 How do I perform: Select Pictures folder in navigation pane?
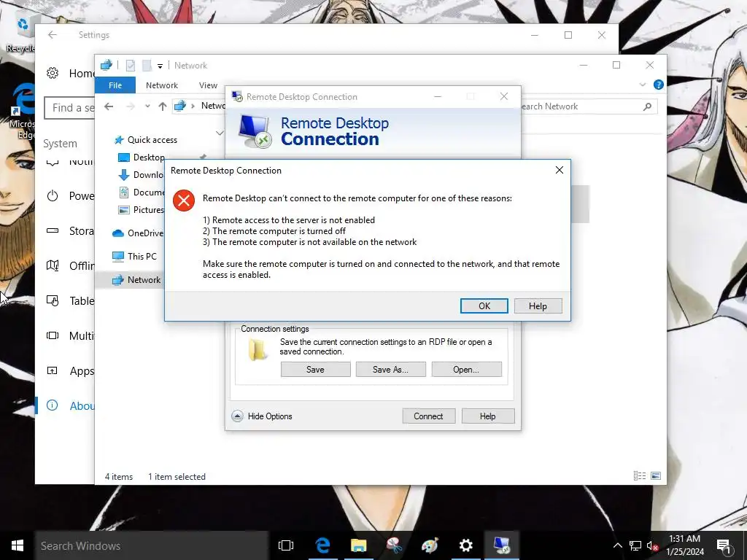[x=141, y=210]
